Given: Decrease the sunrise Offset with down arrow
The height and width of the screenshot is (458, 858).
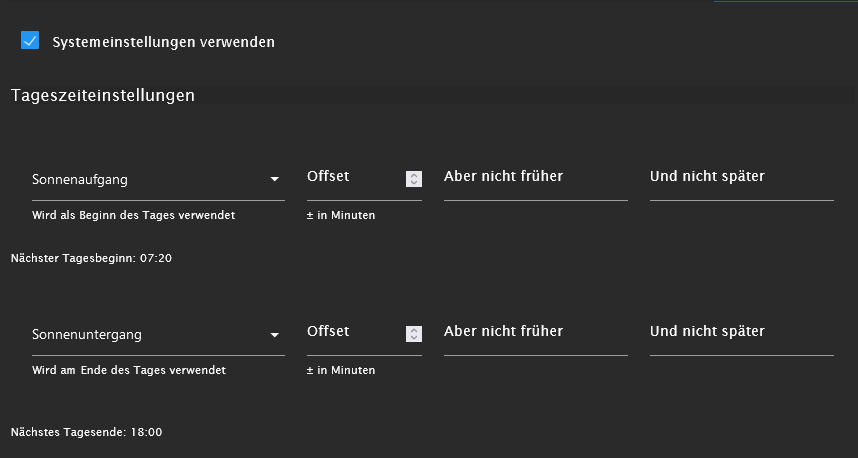Looking at the screenshot, I should tap(414, 183).
